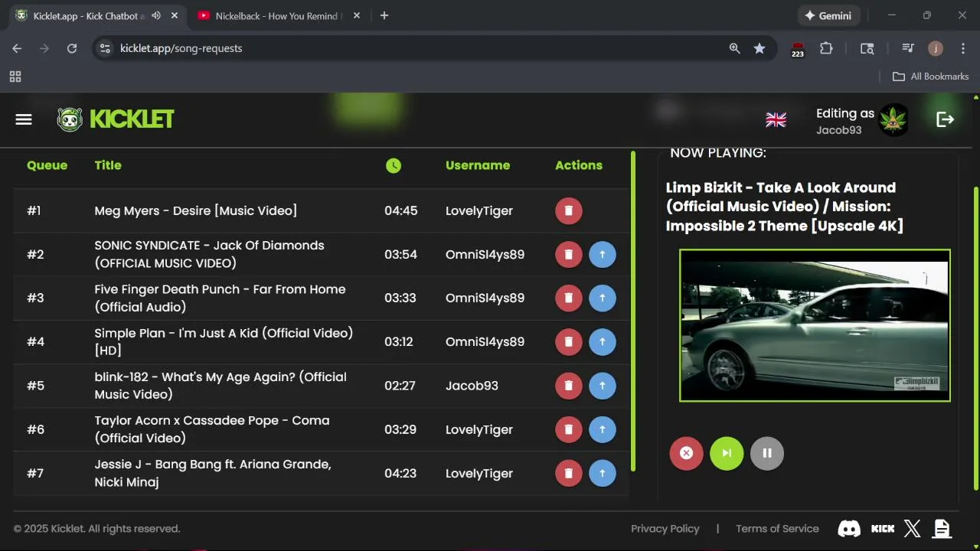Bookmark this page with the star

tap(759, 48)
